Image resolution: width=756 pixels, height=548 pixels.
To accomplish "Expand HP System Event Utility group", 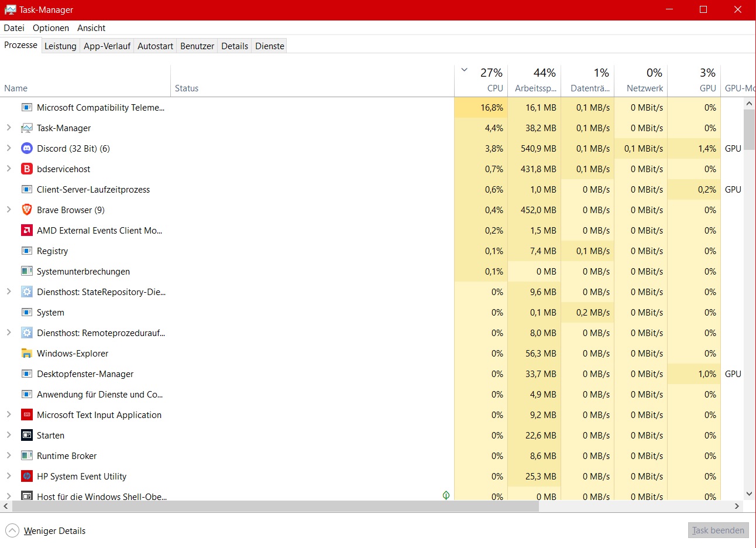I will click(9, 476).
